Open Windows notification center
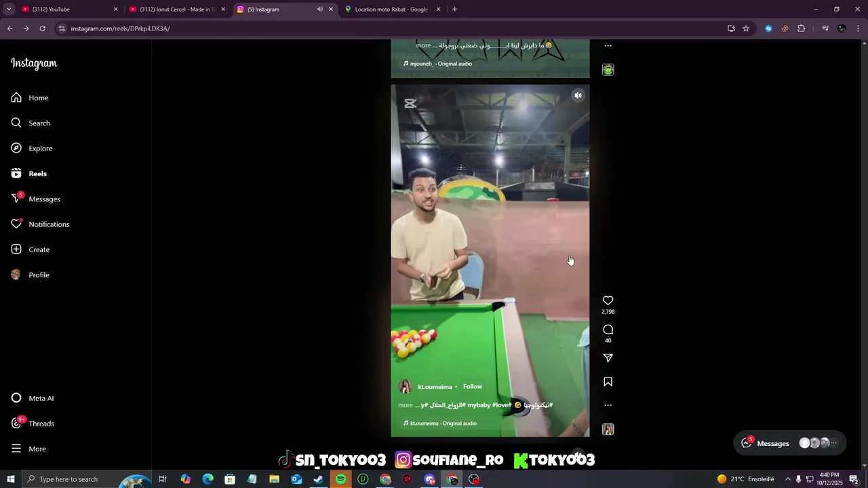The height and width of the screenshot is (488, 868). point(854,479)
